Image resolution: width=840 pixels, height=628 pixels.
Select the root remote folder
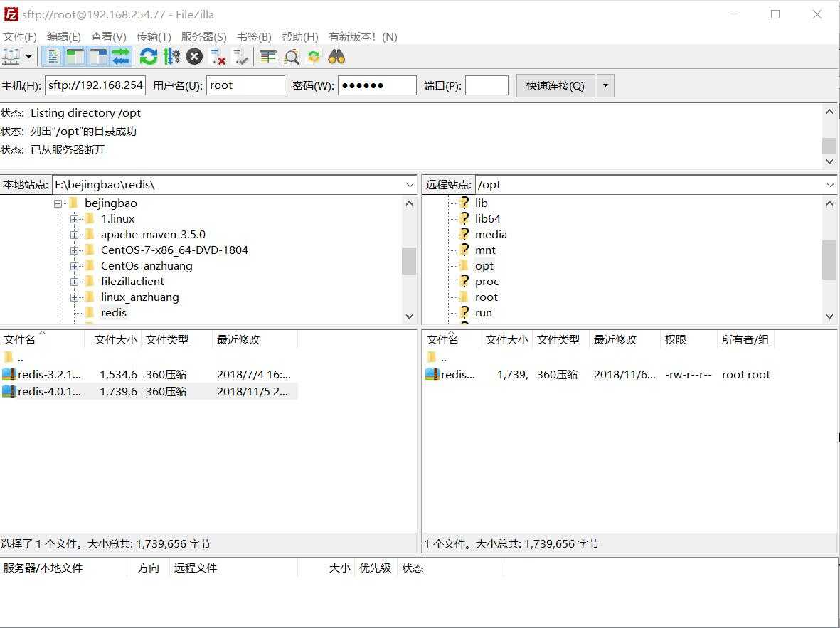coord(487,297)
